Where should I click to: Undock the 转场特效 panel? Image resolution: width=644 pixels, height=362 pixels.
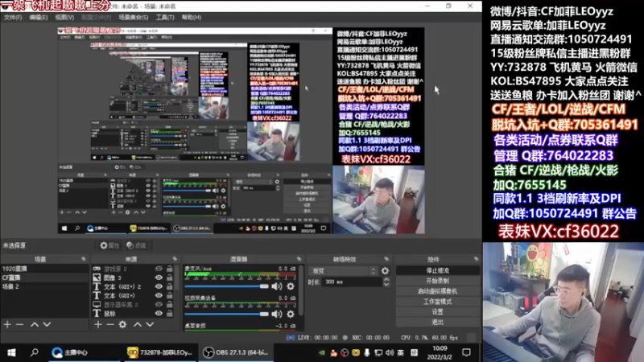(386, 259)
